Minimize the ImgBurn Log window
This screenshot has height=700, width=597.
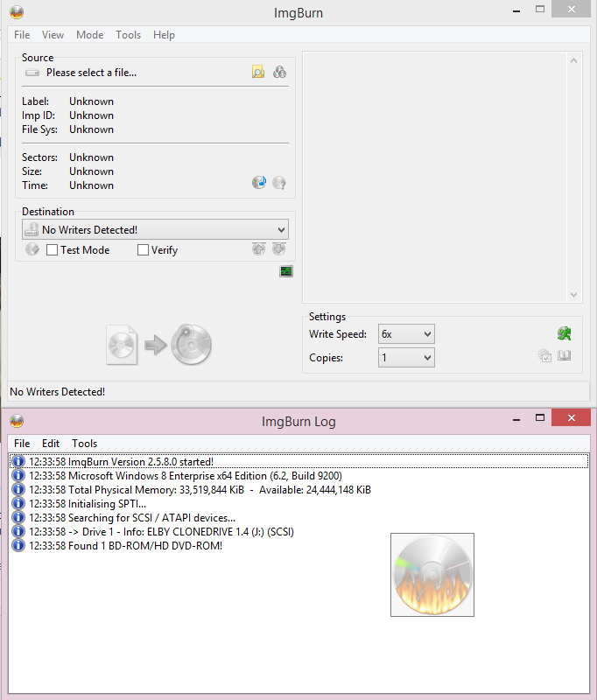pos(516,419)
